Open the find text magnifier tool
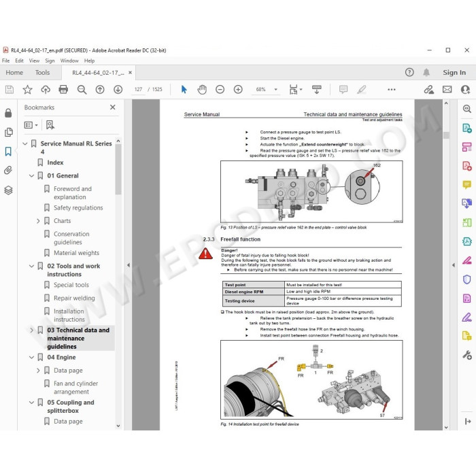 [x=82, y=90]
